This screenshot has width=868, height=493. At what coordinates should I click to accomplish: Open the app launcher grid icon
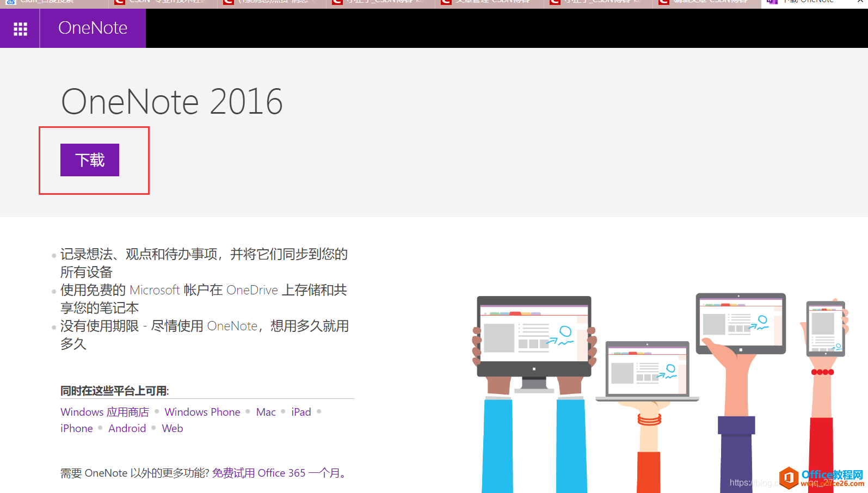pyautogui.click(x=20, y=28)
